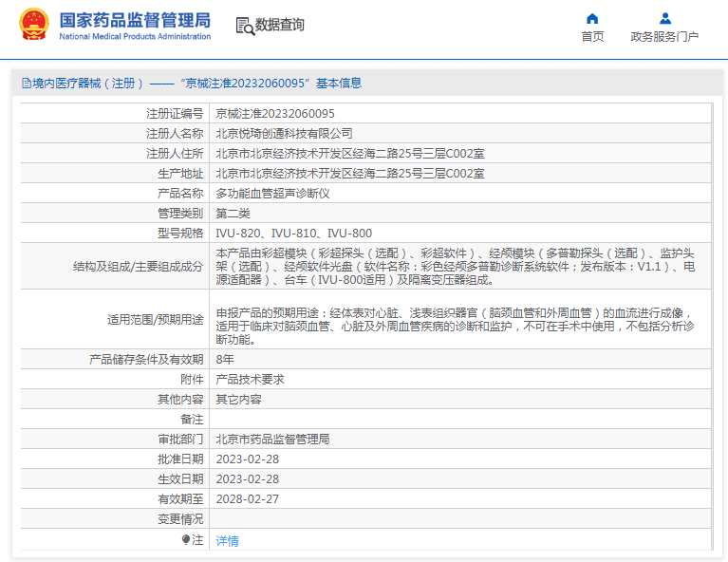728x562 pixels.
Task: Open the data query search icon
Action: (x=245, y=26)
